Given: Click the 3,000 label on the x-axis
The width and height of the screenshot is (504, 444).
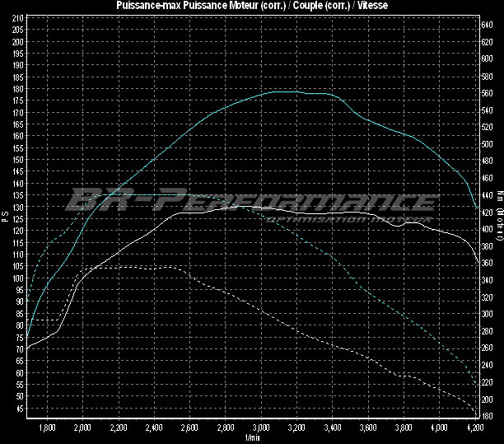Looking at the screenshot, I should coord(260,428).
